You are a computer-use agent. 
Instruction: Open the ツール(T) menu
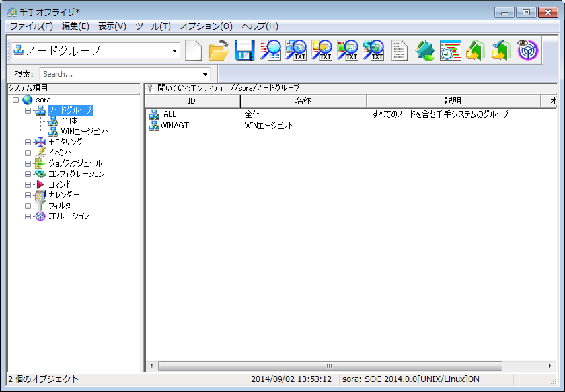[153, 26]
